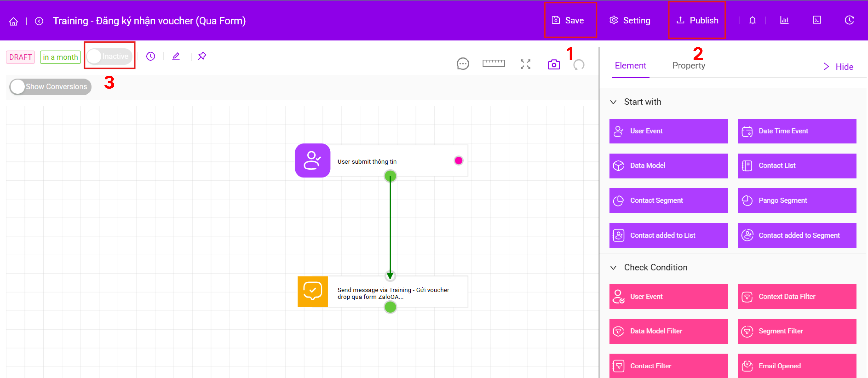Switch to the Property tab
The width and height of the screenshot is (868, 378).
pos(689,66)
